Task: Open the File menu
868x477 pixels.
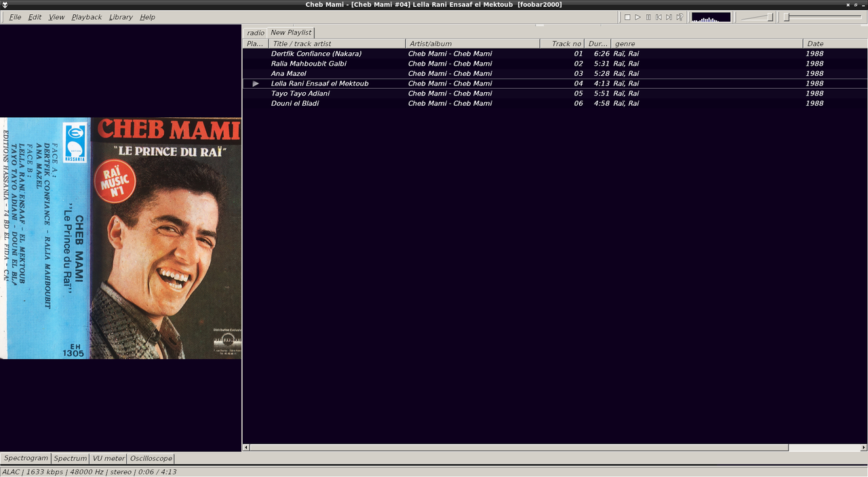Action: [15, 17]
